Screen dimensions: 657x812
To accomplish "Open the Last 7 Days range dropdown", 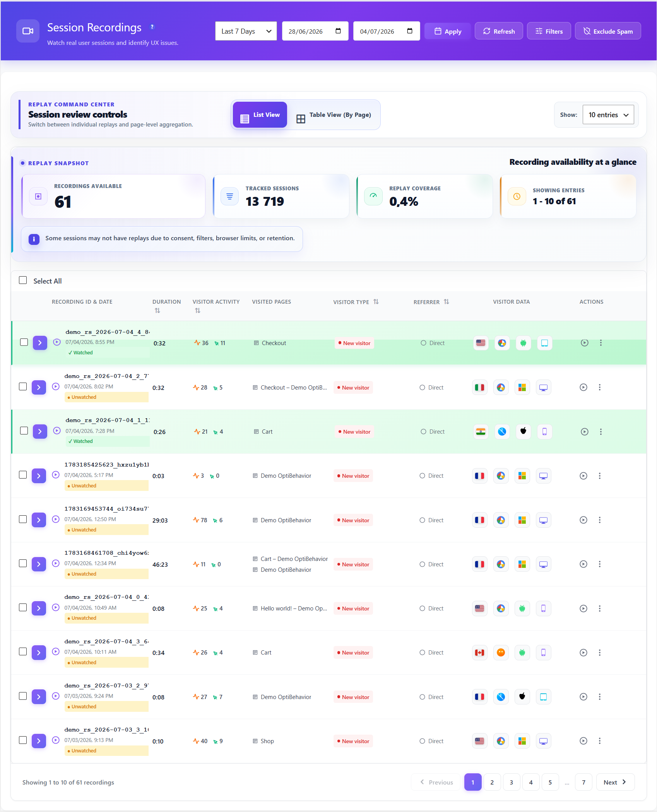I will (246, 31).
